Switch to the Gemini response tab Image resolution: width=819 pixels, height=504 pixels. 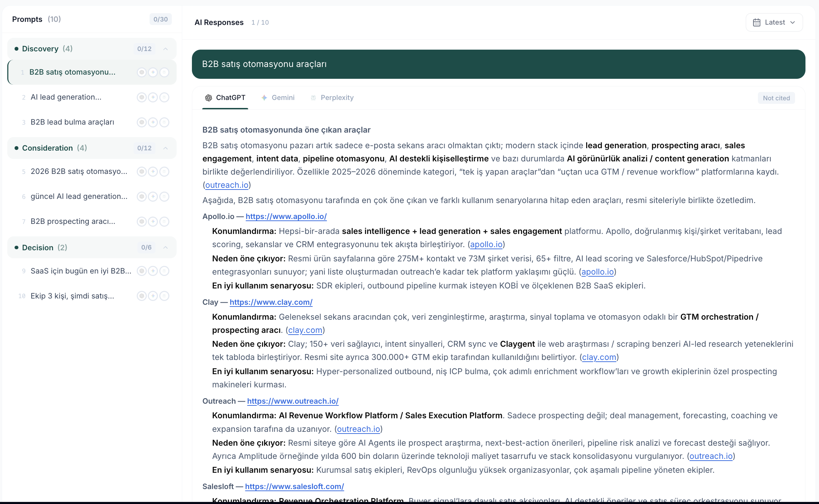pyautogui.click(x=278, y=98)
